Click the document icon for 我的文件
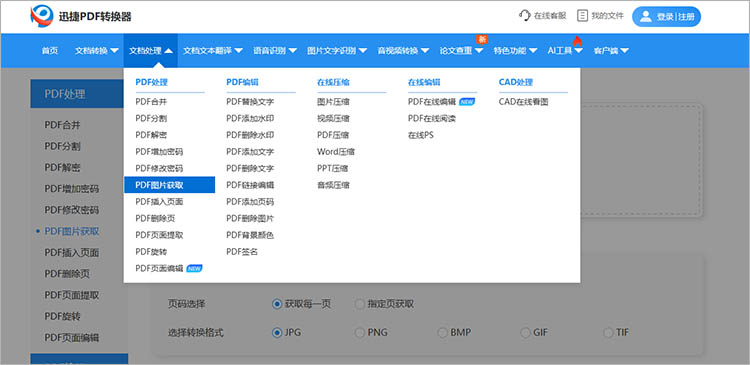Image resolution: width=750 pixels, height=365 pixels. (x=582, y=16)
